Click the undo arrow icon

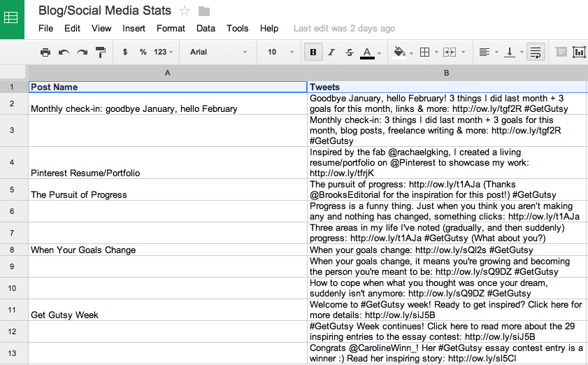(64, 52)
